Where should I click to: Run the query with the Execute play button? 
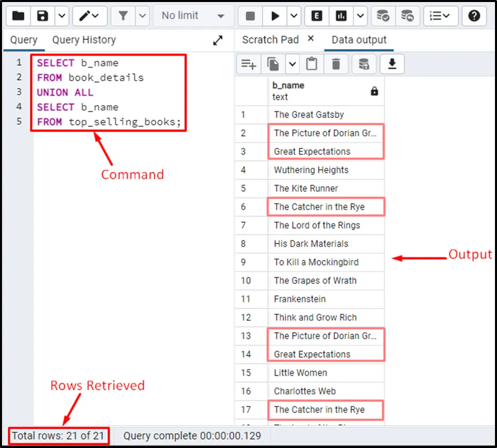click(x=275, y=16)
